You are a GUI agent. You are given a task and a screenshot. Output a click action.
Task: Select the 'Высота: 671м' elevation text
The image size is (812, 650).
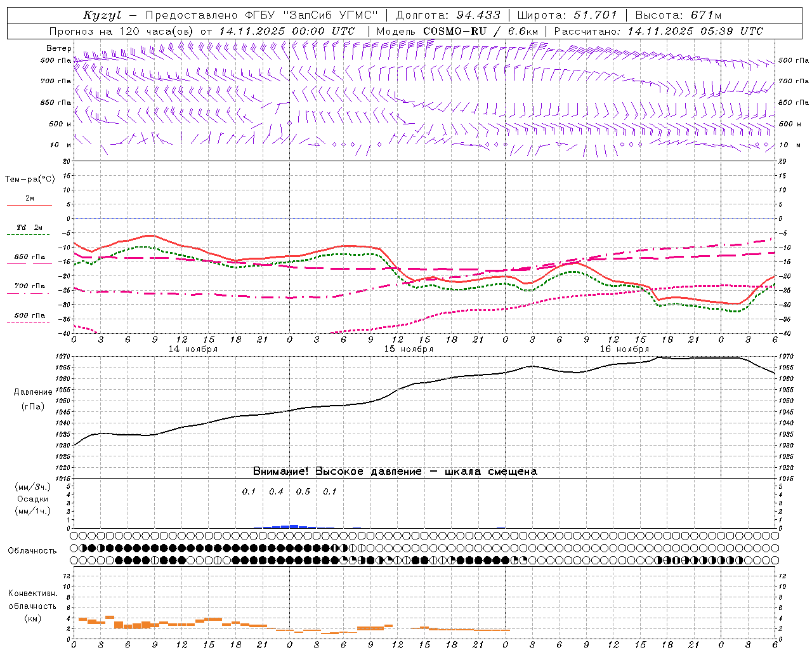678,15
